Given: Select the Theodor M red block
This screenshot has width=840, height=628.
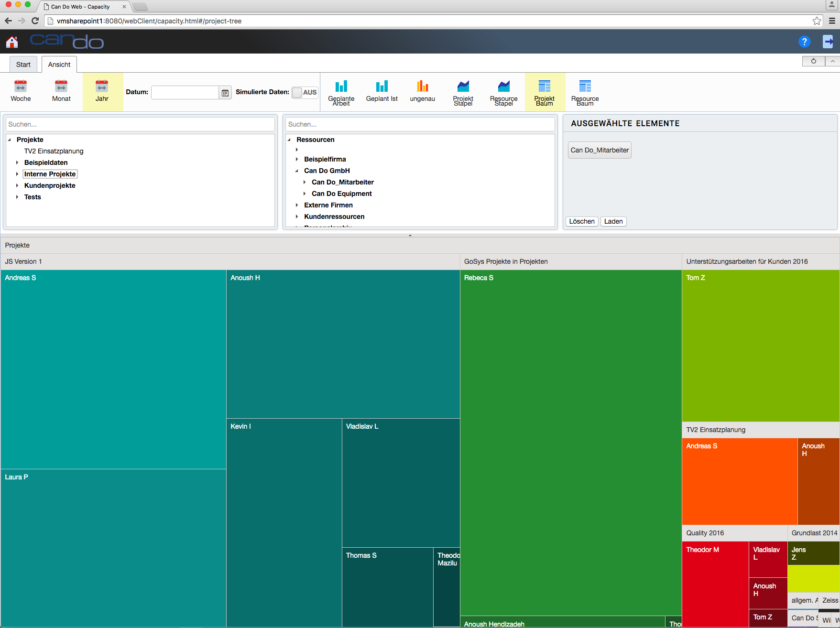Looking at the screenshot, I should tap(715, 584).
